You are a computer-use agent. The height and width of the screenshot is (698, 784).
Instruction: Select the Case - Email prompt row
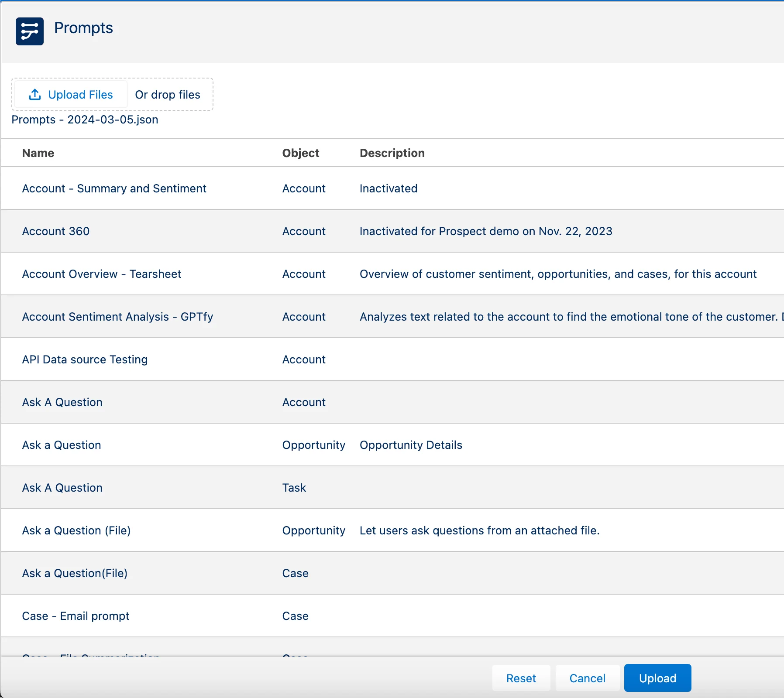pos(392,616)
